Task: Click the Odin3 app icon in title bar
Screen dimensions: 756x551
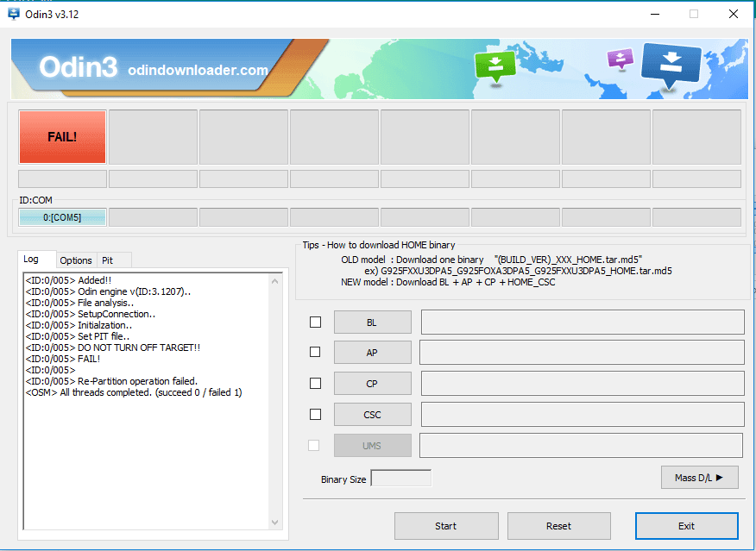Action: coord(14,14)
